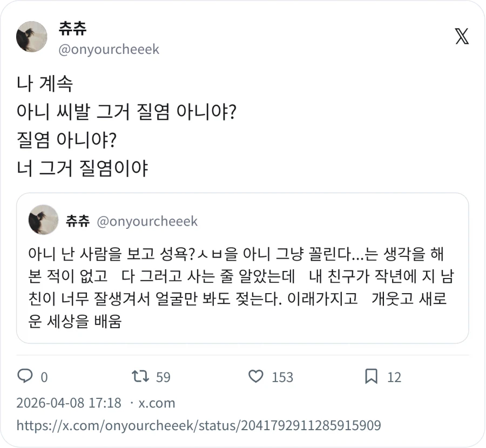Toggle the bookmark on this tweet

[x=371, y=377]
